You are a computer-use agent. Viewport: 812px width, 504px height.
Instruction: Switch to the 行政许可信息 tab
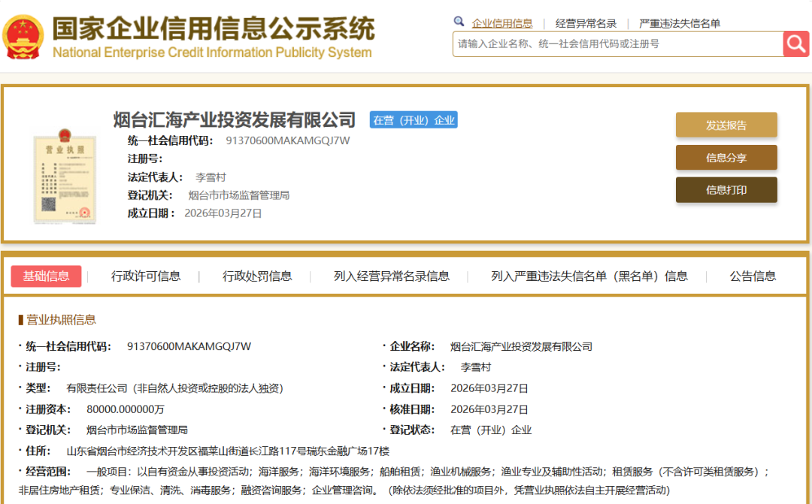[x=146, y=276]
